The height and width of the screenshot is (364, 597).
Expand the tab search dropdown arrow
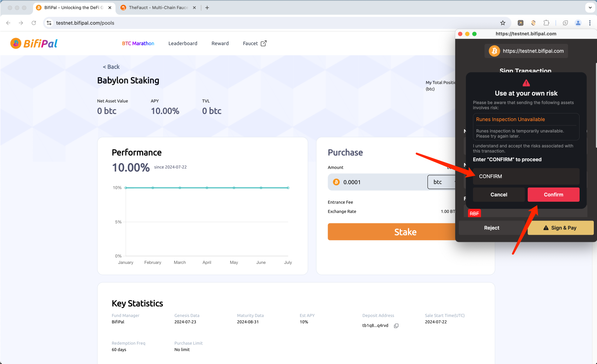pyautogui.click(x=590, y=7)
